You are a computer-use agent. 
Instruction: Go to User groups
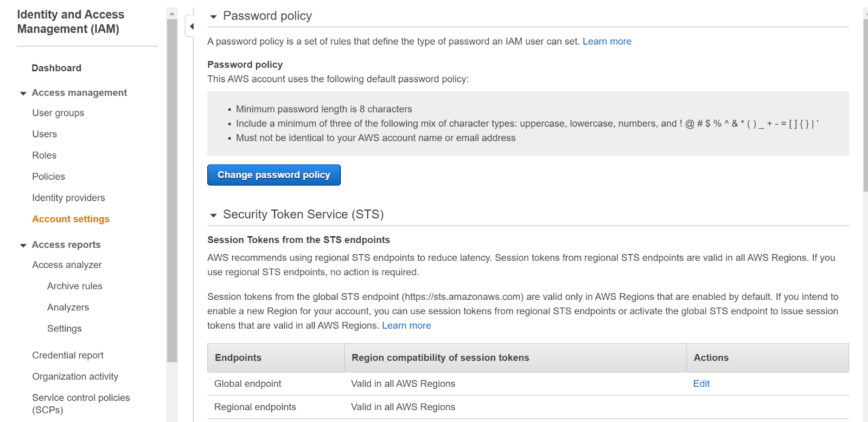pos(58,113)
